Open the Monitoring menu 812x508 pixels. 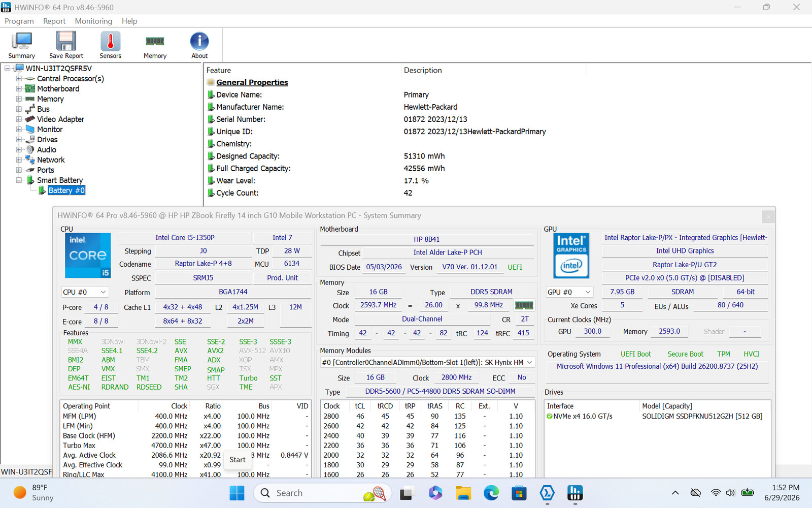point(93,21)
